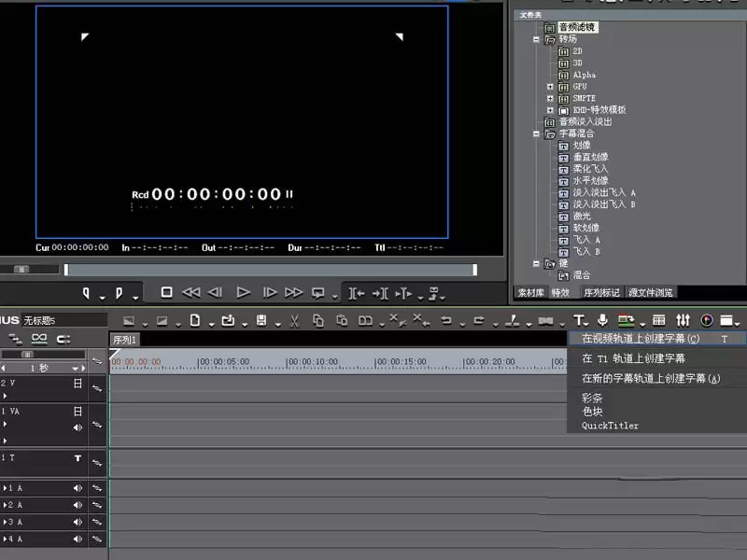Open the vectorscope color wheel icon
The image size is (747, 560).
[x=707, y=320]
